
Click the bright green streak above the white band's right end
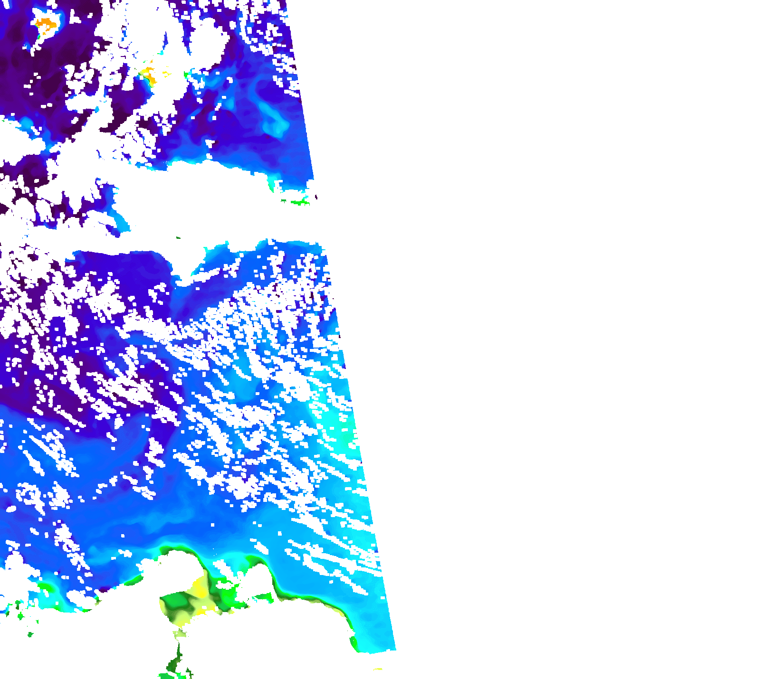297,202
